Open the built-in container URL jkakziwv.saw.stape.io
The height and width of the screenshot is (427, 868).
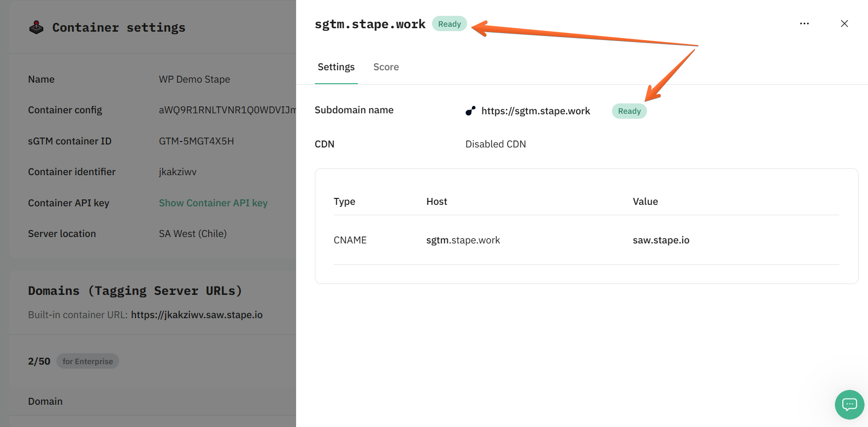[x=197, y=315]
